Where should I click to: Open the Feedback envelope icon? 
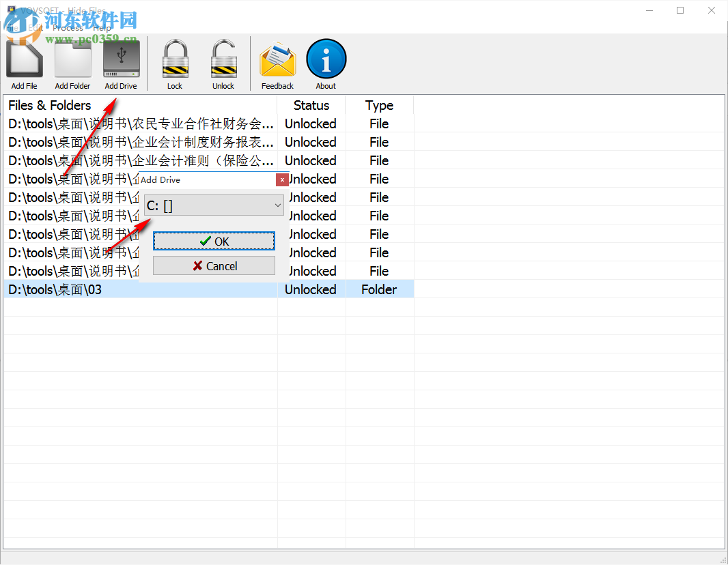click(277, 59)
